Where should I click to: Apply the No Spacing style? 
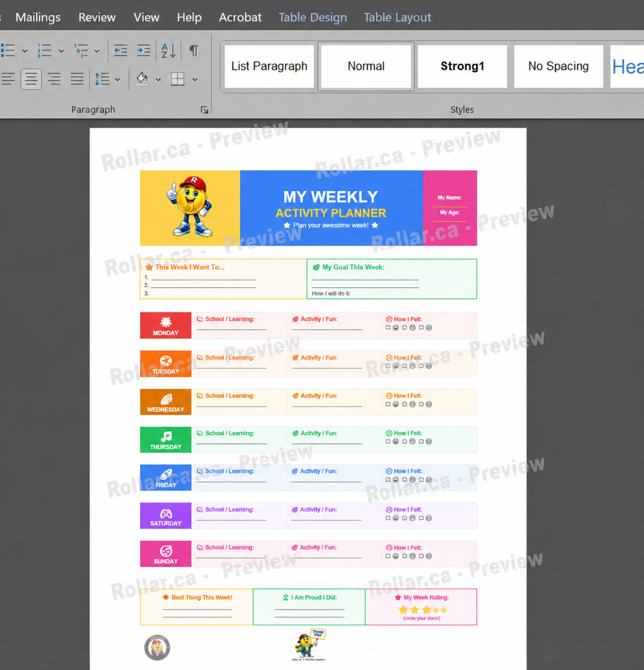558,66
